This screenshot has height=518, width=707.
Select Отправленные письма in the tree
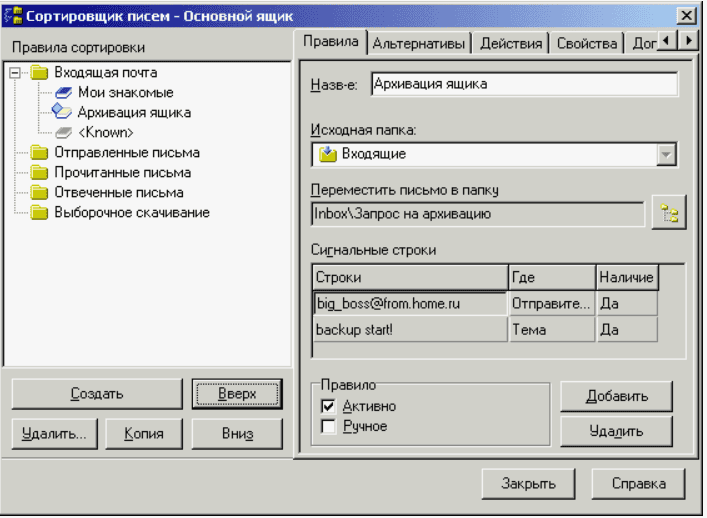[127, 152]
